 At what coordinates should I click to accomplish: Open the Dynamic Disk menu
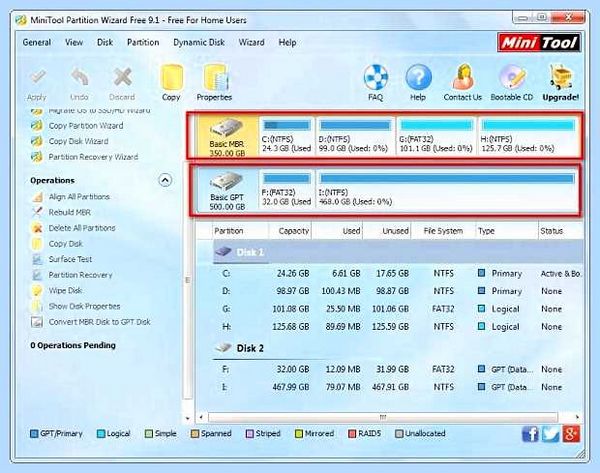tap(199, 42)
